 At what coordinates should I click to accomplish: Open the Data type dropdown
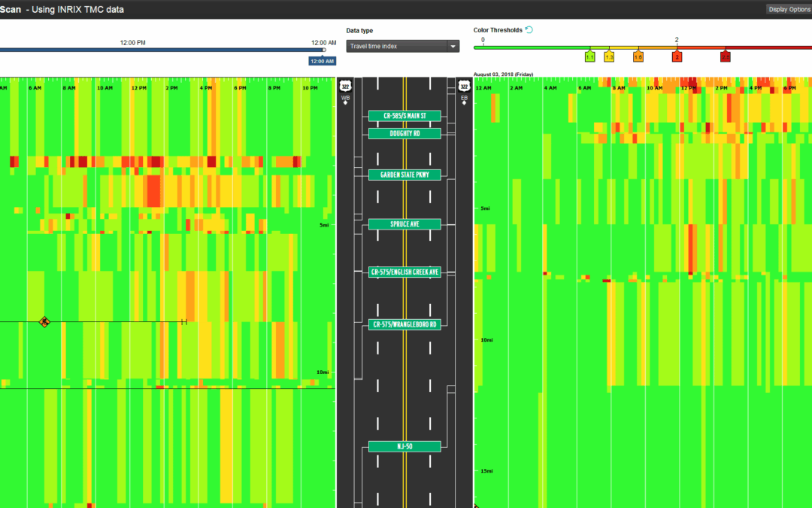pyautogui.click(x=401, y=46)
